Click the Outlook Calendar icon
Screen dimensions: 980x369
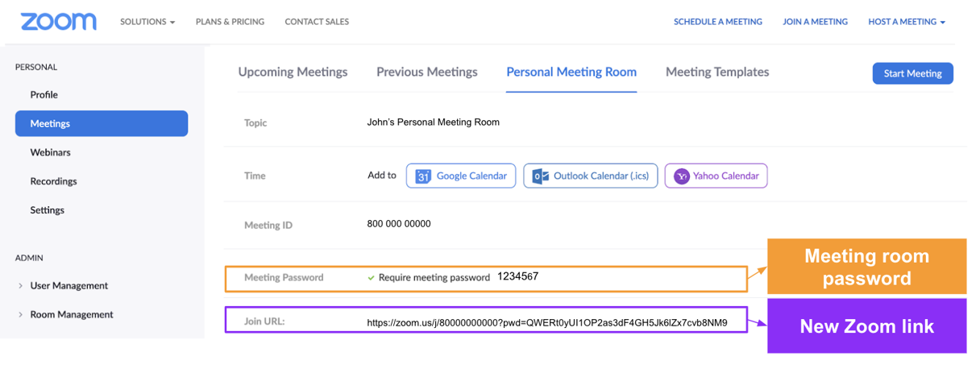(541, 176)
